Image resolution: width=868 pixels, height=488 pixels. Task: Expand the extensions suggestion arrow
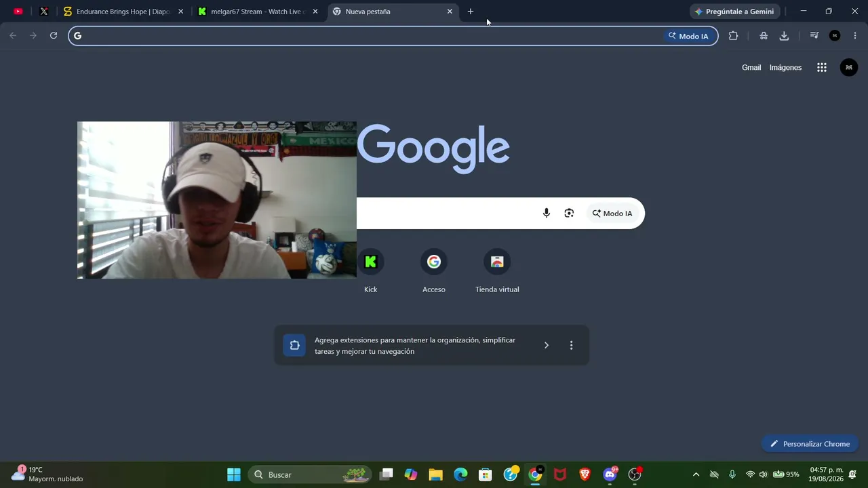coord(547,346)
